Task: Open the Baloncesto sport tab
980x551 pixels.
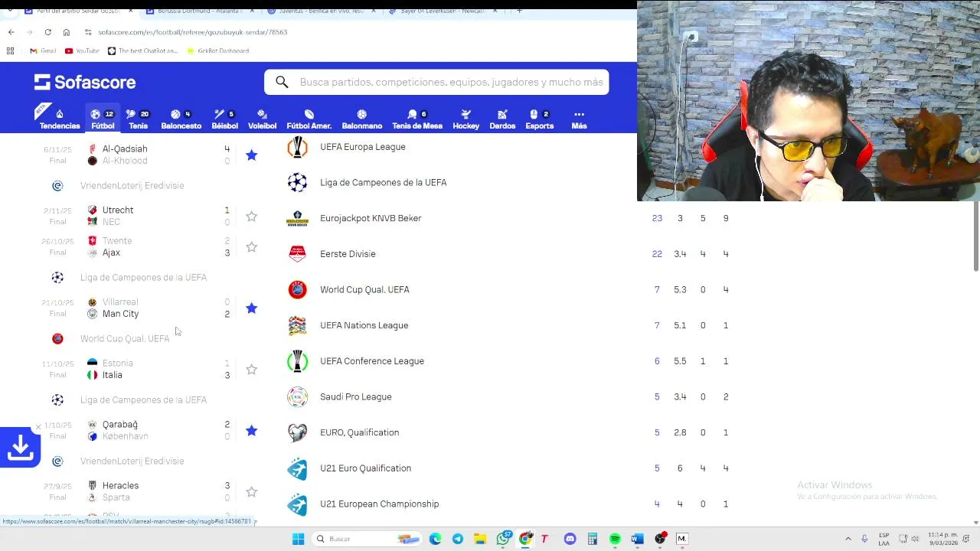Action: click(181, 119)
